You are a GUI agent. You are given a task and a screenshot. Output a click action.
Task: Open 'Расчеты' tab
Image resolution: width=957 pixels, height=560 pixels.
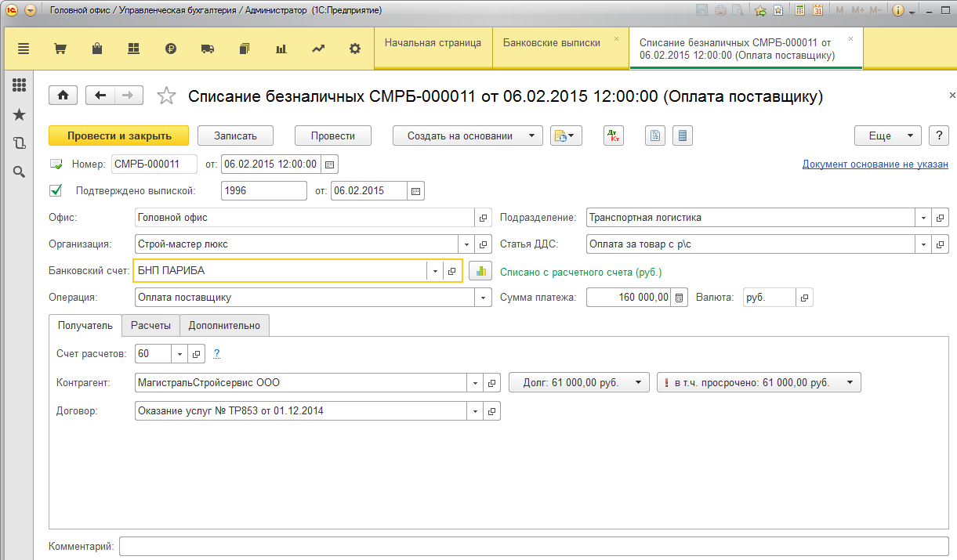coord(150,325)
